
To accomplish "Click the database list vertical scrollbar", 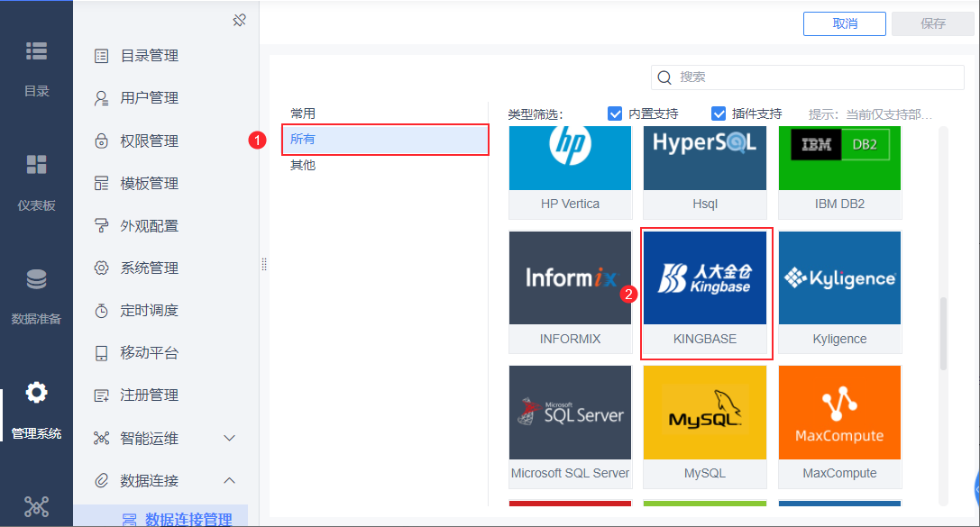I will (943, 333).
